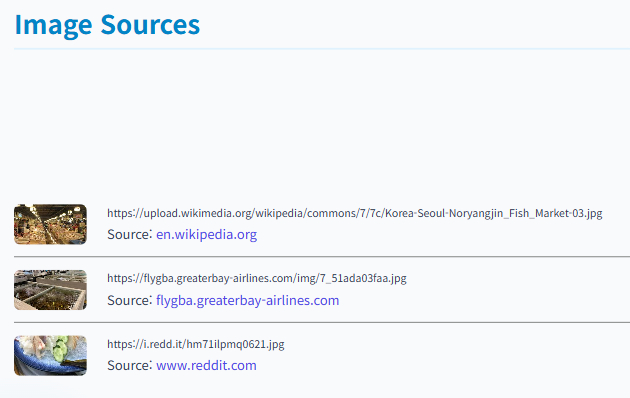Click the Image Sources heading

pos(107,25)
